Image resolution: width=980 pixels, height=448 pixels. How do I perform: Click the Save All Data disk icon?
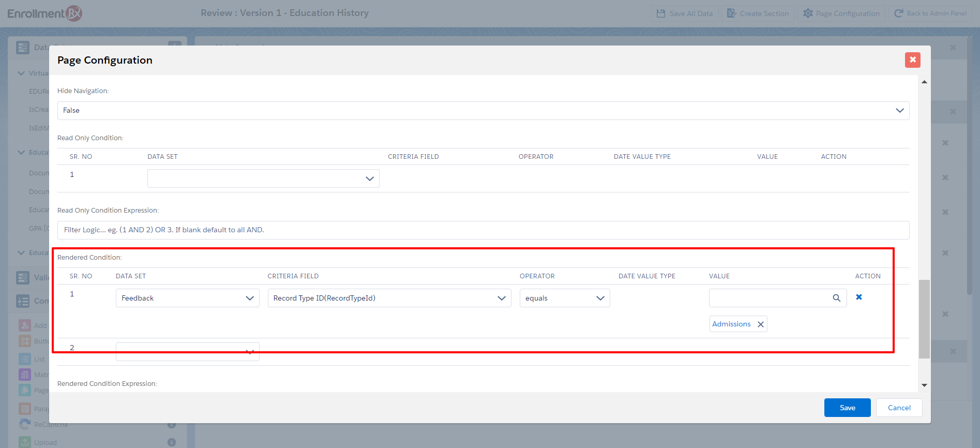[x=661, y=13]
